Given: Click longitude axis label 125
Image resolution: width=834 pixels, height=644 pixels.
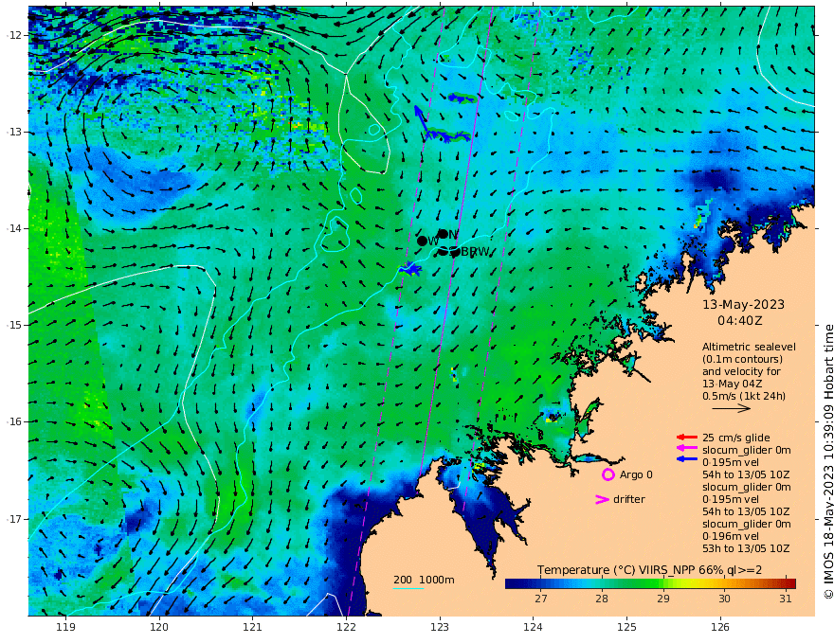Looking at the screenshot, I should pyautogui.click(x=627, y=628).
